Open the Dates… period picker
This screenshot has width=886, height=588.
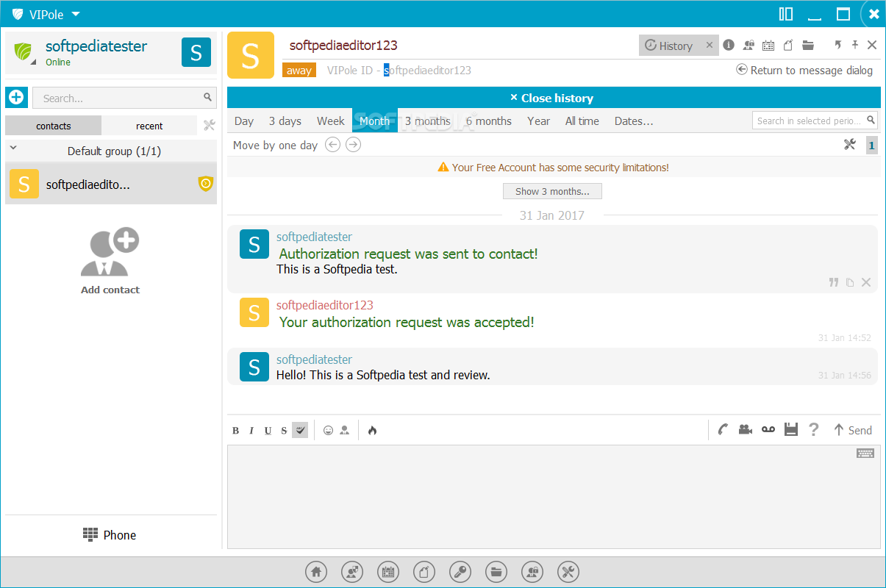(x=634, y=121)
